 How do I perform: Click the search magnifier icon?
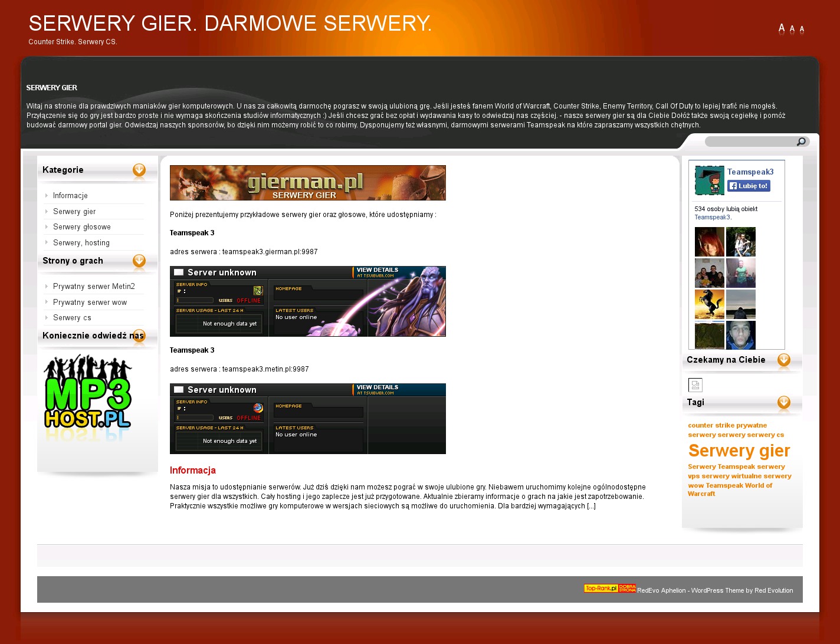click(801, 142)
